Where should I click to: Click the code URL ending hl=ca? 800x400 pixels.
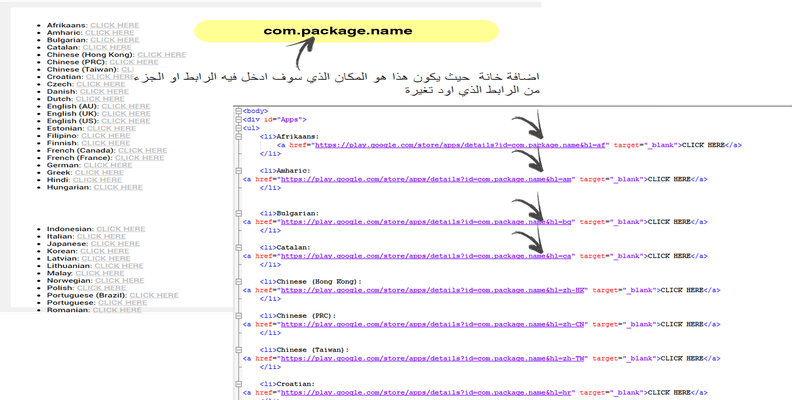pos(426,256)
